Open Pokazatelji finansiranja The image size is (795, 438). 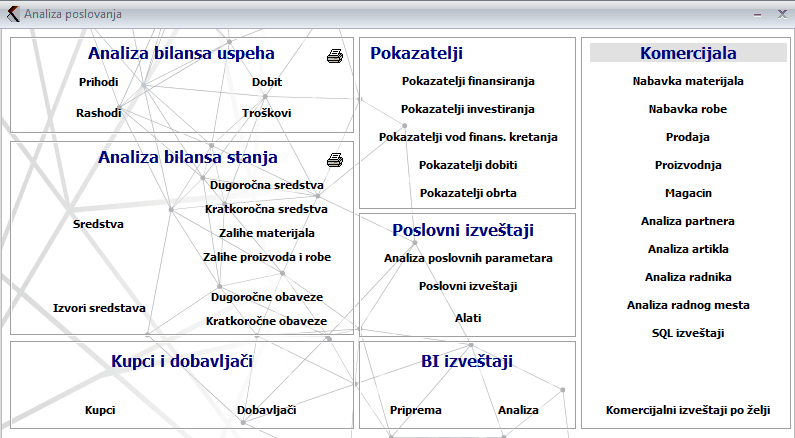(x=468, y=80)
